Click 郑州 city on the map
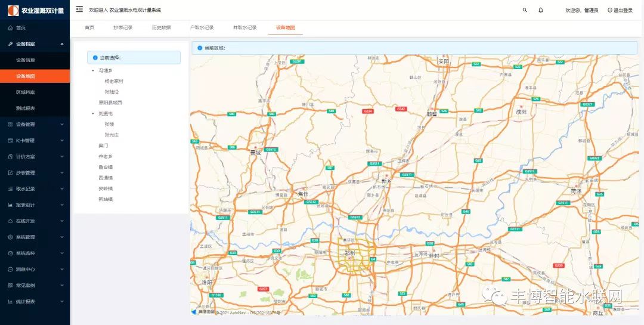The width and height of the screenshot is (644, 325). [x=349, y=252]
